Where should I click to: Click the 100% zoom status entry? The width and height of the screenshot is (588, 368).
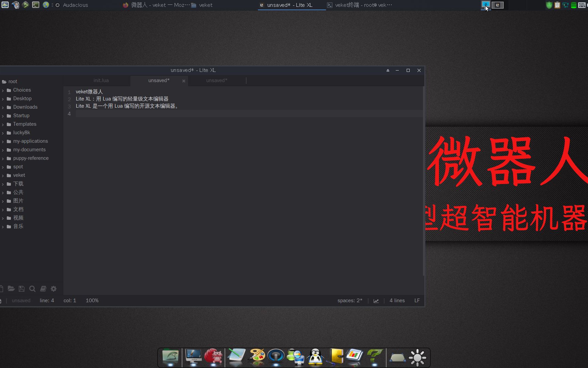pyautogui.click(x=92, y=301)
